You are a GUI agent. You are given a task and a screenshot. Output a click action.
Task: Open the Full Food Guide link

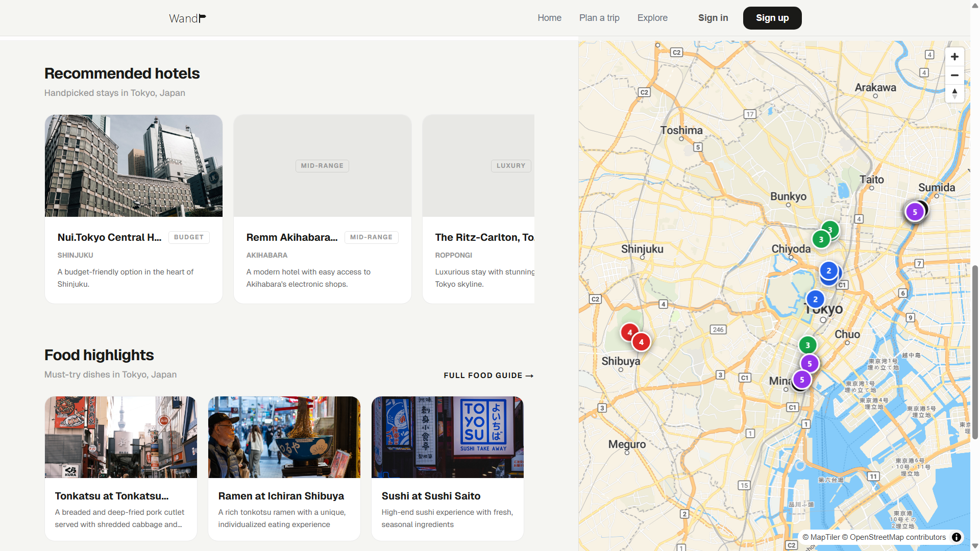pyautogui.click(x=488, y=375)
